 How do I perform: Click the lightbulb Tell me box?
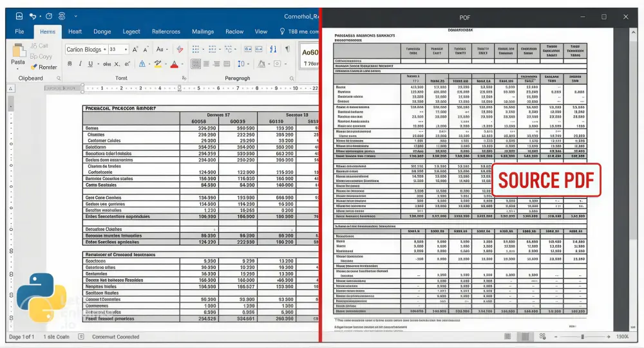[x=299, y=32]
